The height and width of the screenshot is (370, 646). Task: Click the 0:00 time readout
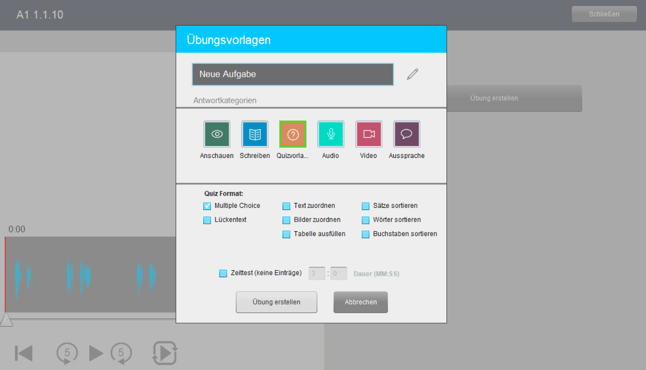(17, 229)
